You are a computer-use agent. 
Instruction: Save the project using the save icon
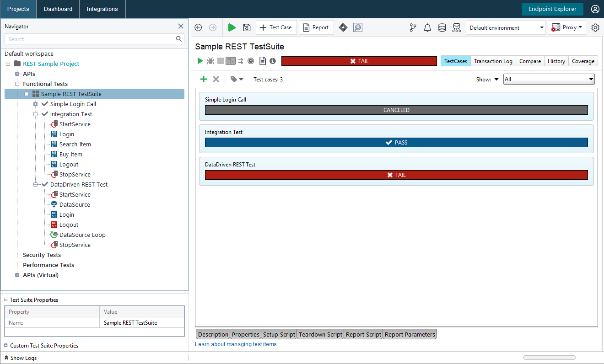point(247,27)
